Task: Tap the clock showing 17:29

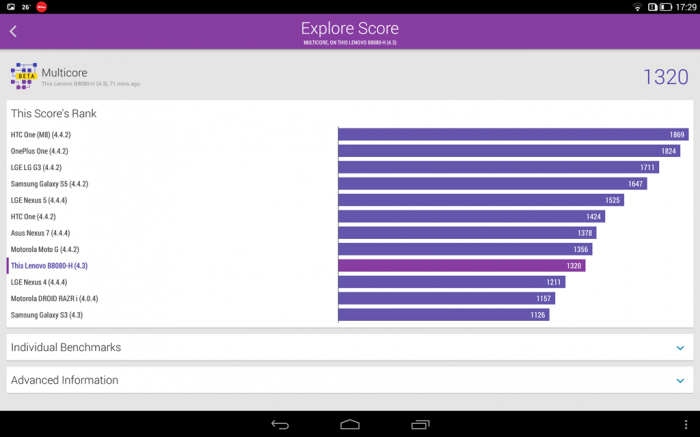Action: (686, 7)
